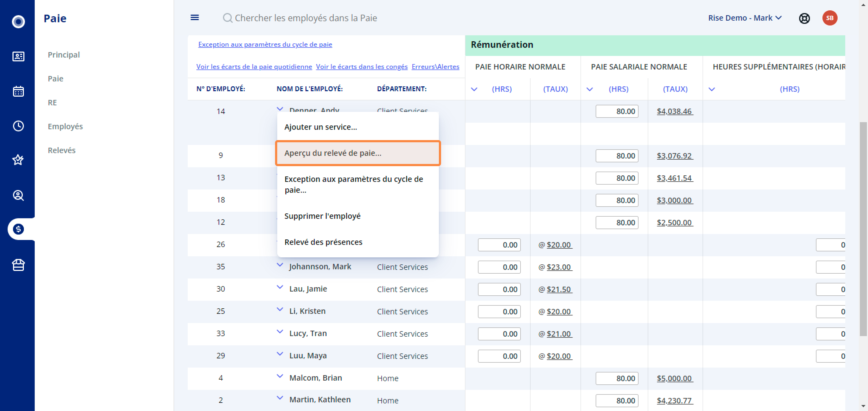Choose Relevé des présences menu entry

pos(358,242)
